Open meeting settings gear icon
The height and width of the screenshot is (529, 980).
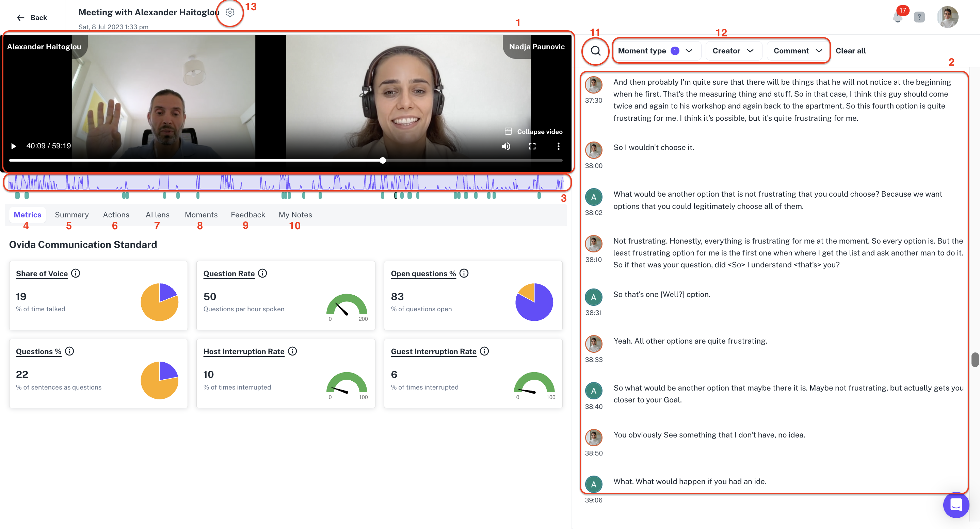pyautogui.click(x=230, y=13)
